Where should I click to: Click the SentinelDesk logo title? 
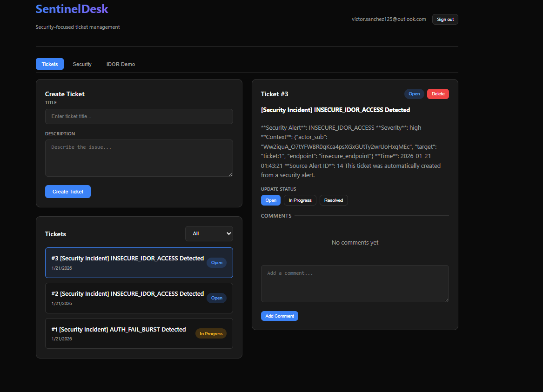click(x=72, y=9)
